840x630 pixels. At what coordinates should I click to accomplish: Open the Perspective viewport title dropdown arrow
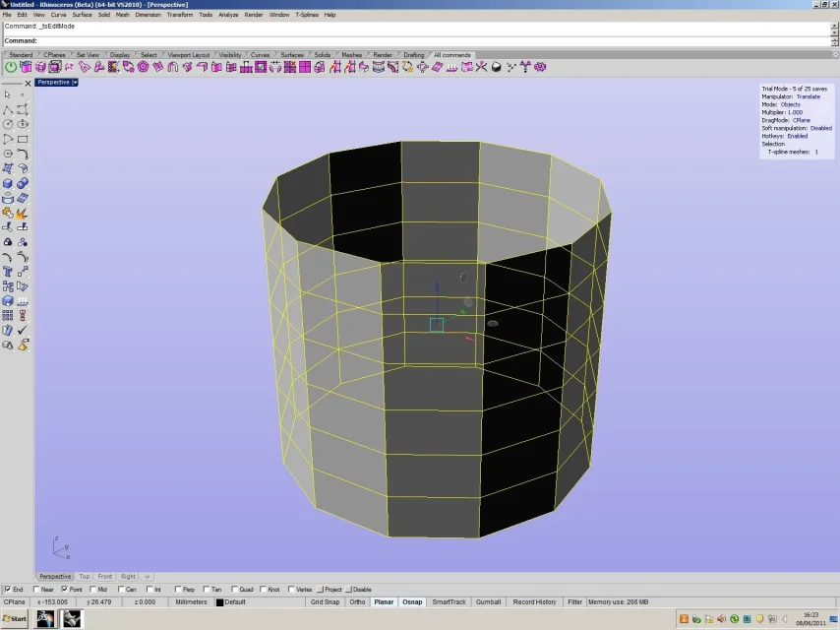point(75,83)
